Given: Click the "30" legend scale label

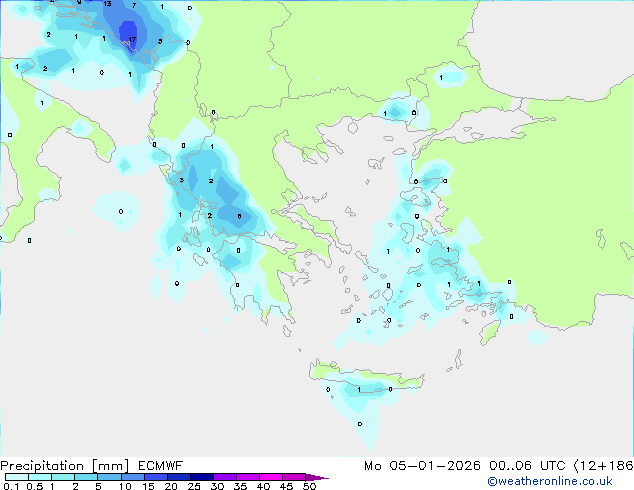Looking at the screenshot, I should coord(217,486).
